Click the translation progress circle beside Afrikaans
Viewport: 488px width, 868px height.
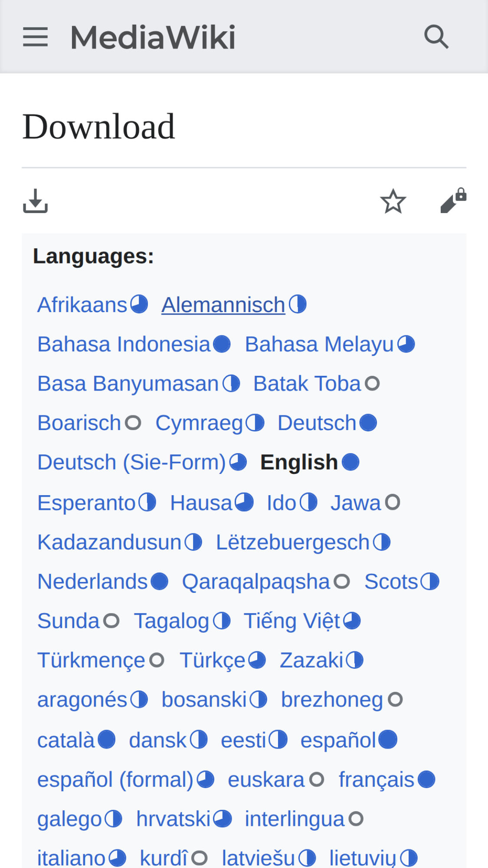[x=139, y=304]
